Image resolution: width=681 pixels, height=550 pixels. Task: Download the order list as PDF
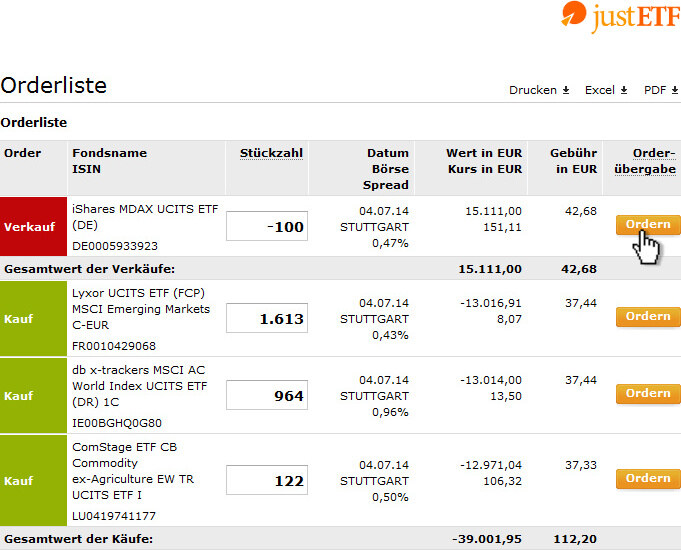pyautogui.click(x=656, y=90)
